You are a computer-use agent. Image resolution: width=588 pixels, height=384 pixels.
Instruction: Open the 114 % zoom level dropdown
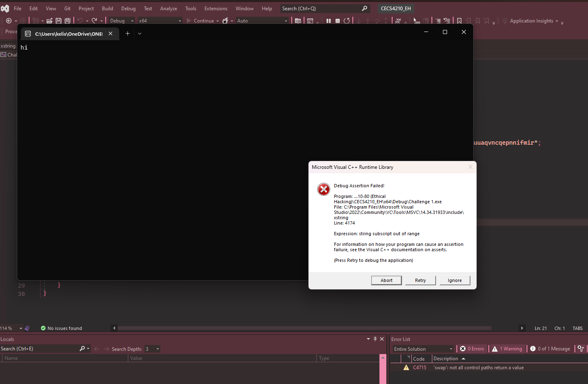pyautogui.click(x=11, y=328)
